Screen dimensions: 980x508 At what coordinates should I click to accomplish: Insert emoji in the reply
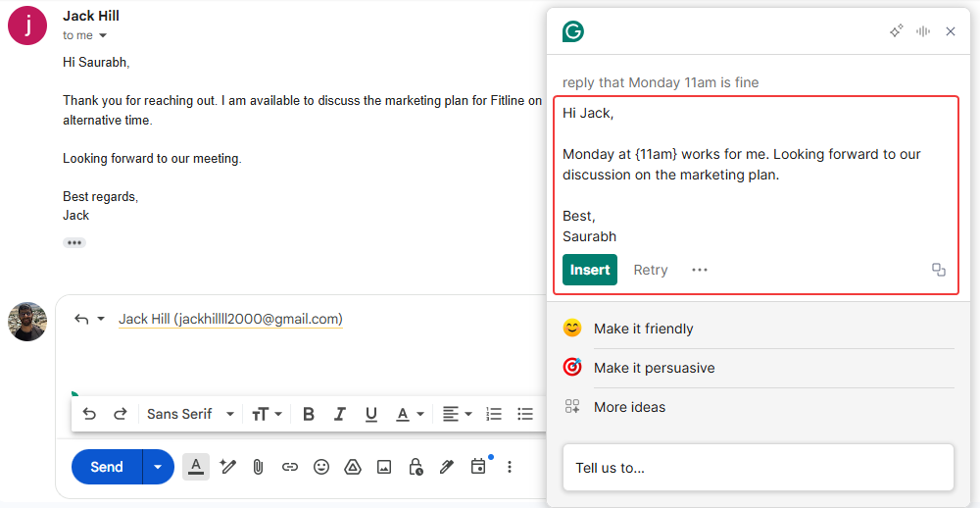point(321,467)
